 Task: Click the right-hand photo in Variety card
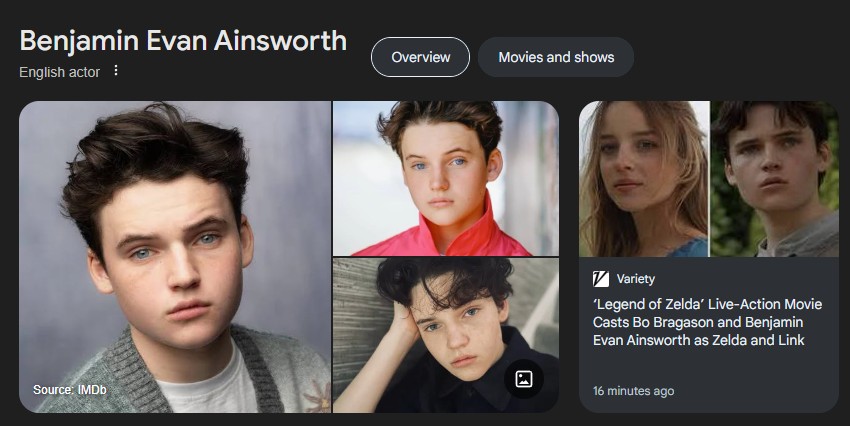point(775,178)
